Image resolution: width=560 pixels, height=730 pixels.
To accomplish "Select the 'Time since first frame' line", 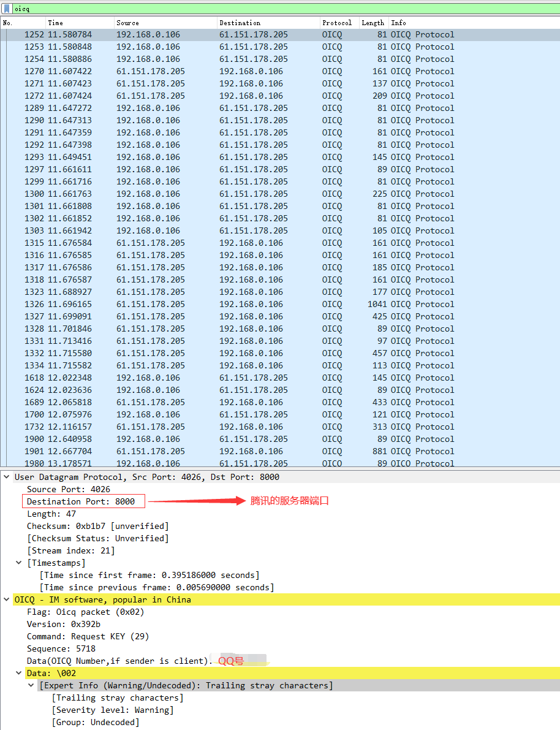I will tap(149, 575).
